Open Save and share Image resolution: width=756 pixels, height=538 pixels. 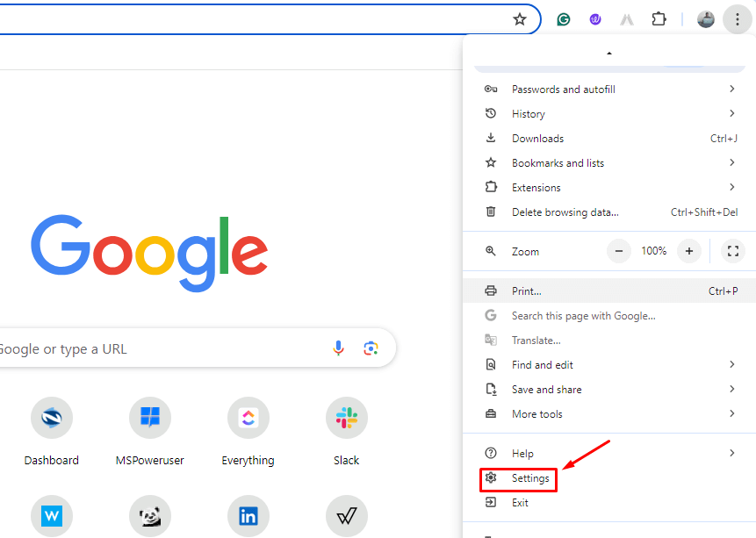click(x=609, y=390)
